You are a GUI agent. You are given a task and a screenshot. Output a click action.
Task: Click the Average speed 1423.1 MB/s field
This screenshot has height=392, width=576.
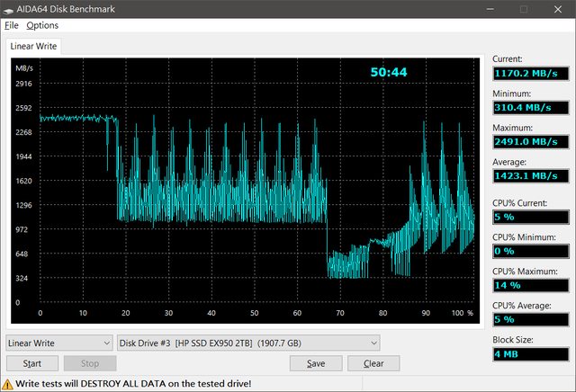pyautogui.click(x=530, y=175)
